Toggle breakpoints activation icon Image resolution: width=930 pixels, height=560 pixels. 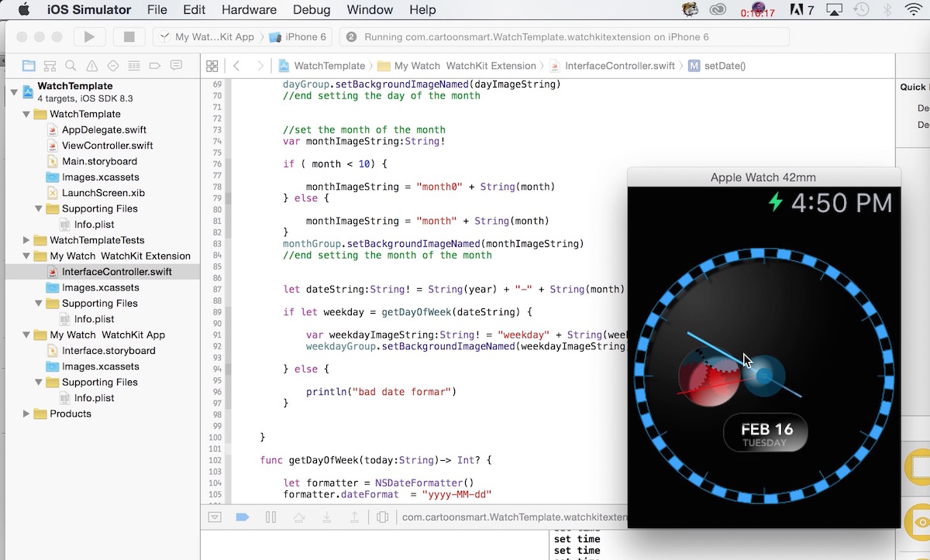pyautogui.click(x=242, y=517)
